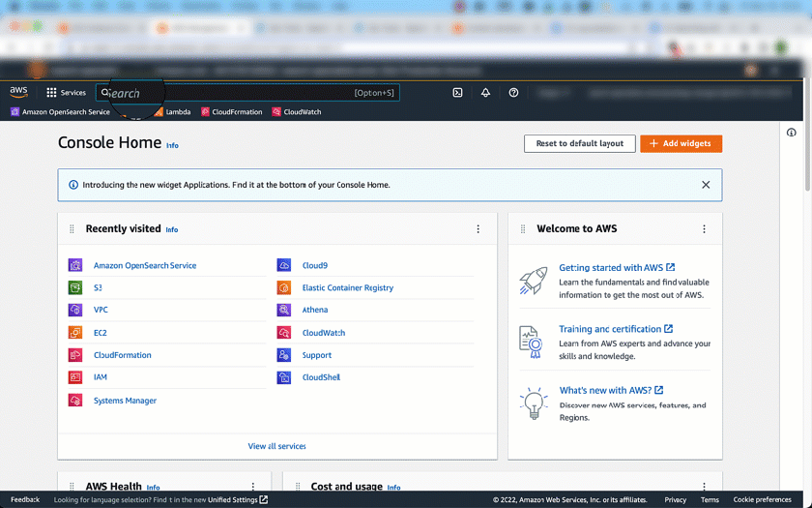812x508 pixels.
Task: Open the CloudFormation favorite in the bookmarks bar
Action: (x=231, y=112)
